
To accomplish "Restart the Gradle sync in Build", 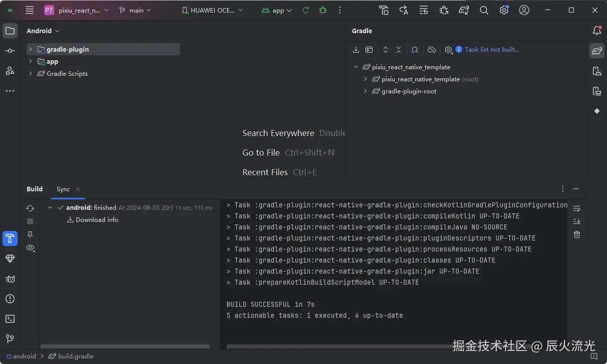I will (x=30, y=208).
